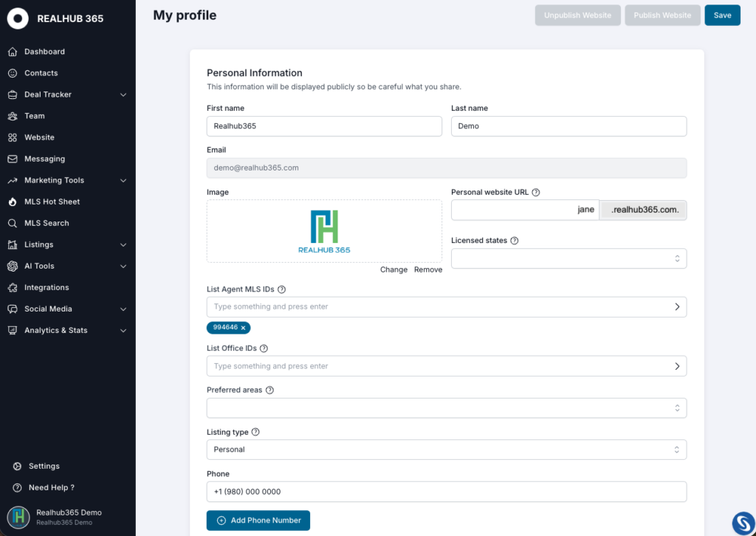This screenshot has height=536, width=756.
Task: Click the Phone number input field
Action: pos(447,492)
